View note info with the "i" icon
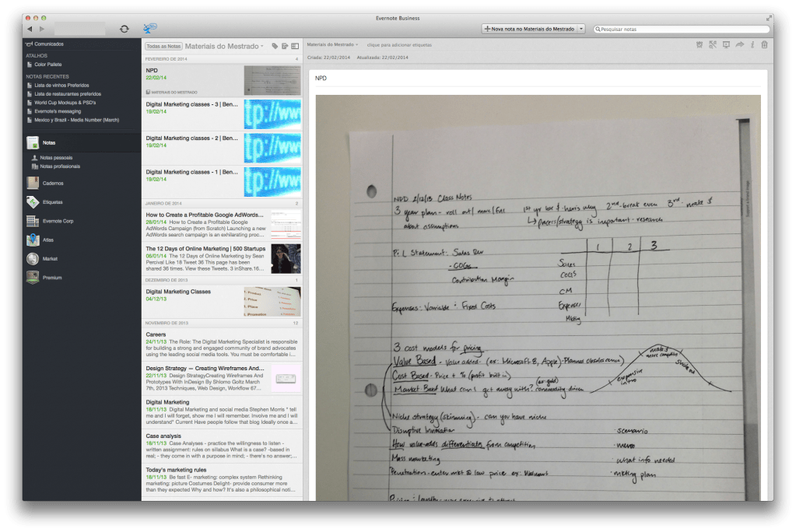Screen dimensions: 796x532 pyautogui.click(x=752, y=45)
